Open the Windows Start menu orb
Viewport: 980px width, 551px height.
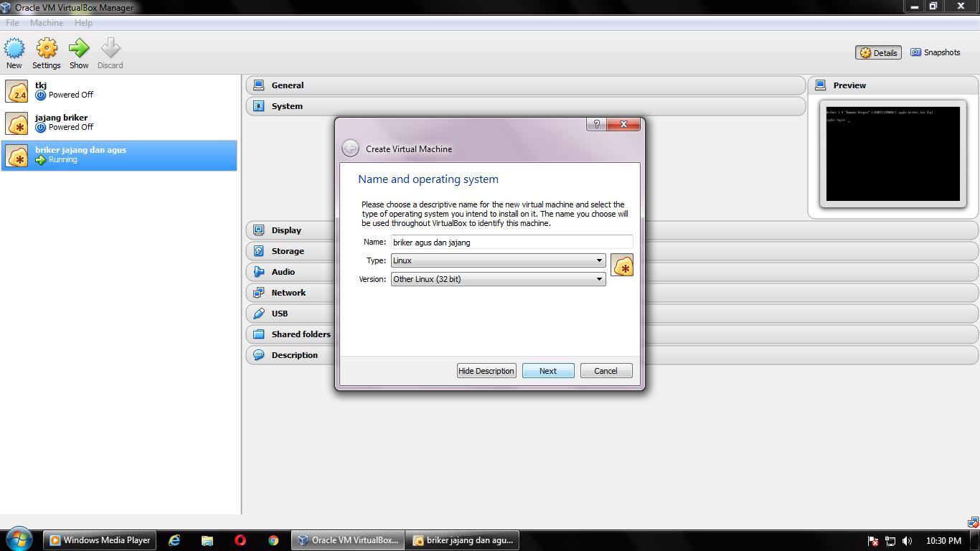(19, 540)
